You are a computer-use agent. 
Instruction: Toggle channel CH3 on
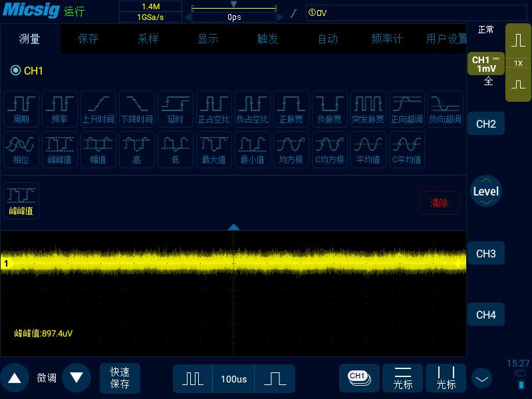pos(486,253)
